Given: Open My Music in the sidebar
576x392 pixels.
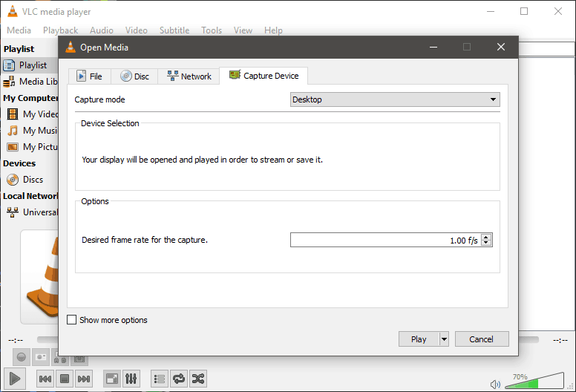Looking at the screenshot, I should click(31, 131).
